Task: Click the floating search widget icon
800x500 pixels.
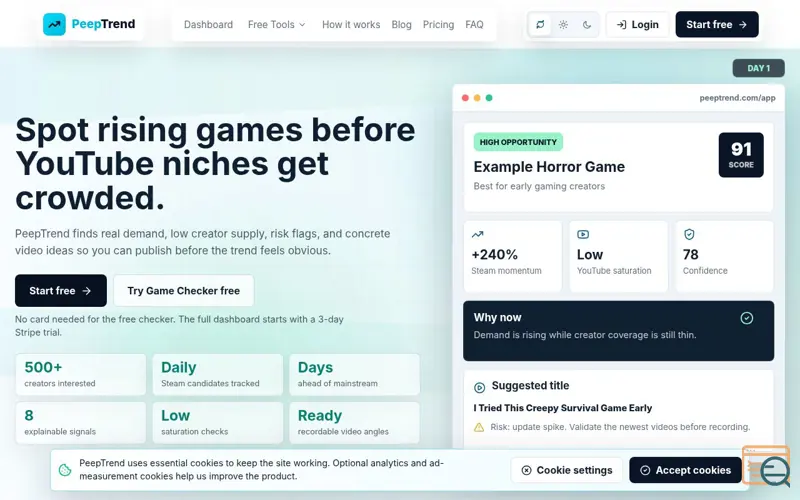Action: (x=767, y=466)
